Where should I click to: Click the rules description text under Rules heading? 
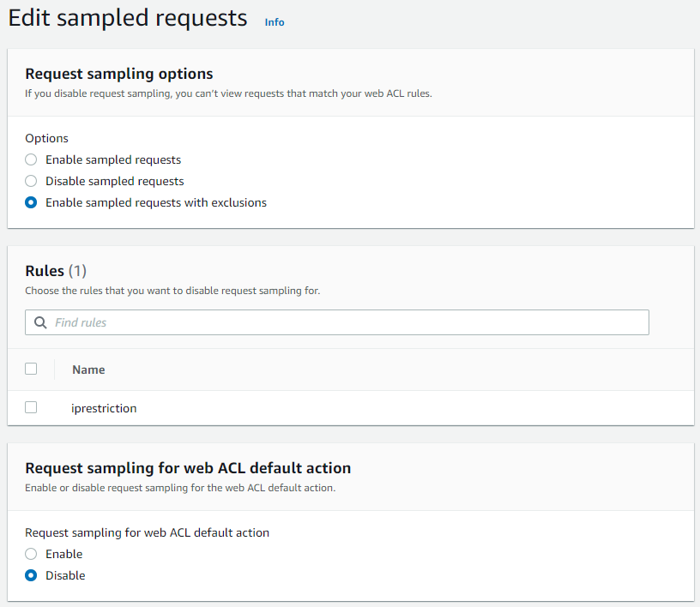click(x=172, y=291)
